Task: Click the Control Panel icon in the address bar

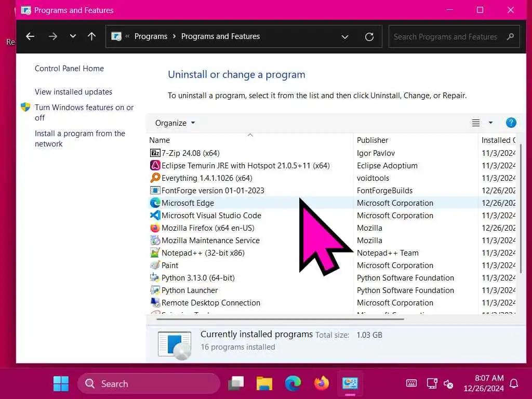Action: pos(116,36)
